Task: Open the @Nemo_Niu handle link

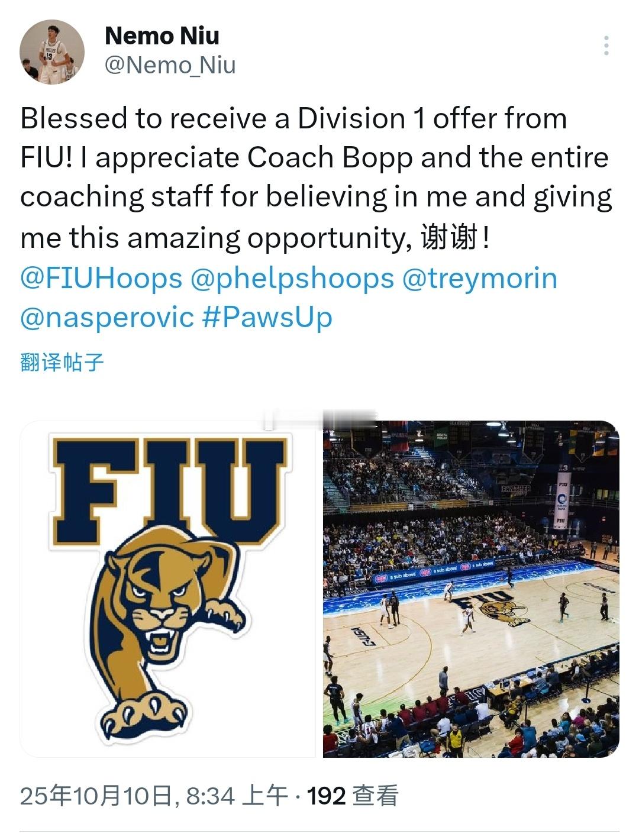Action: pyautogui.click(x=170, y=64)
